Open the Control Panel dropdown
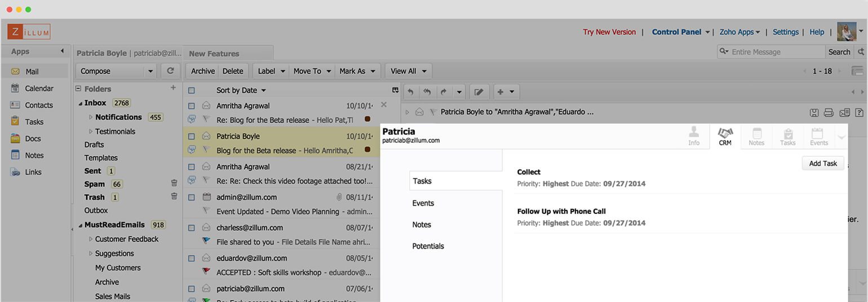 click(x=680, y=32)
